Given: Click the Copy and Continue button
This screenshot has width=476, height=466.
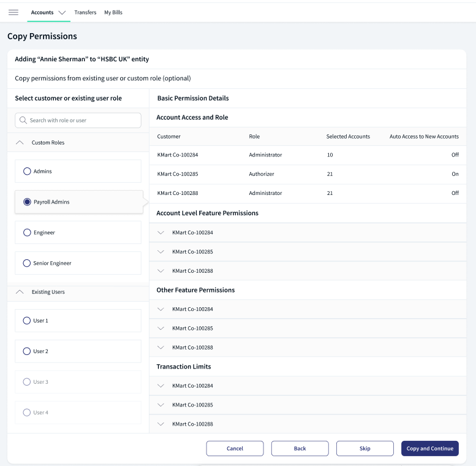Looking at the screenshot, I should (x=430, y=448).
